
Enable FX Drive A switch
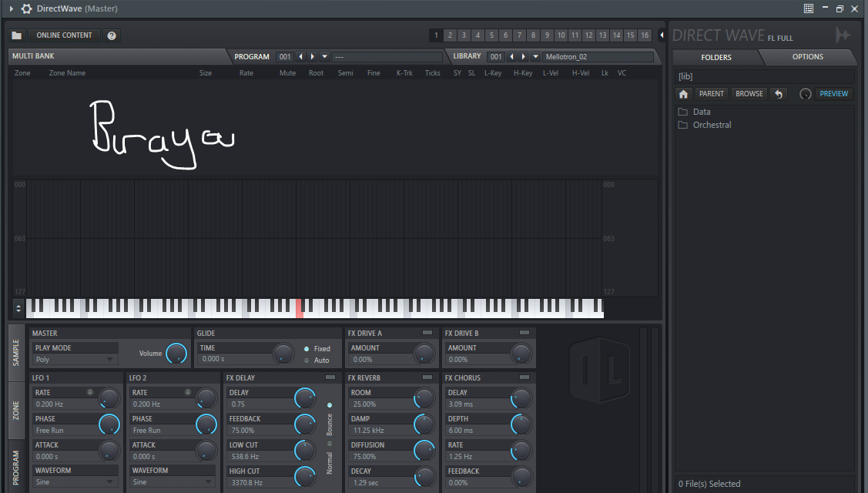pyautogui.click(x=427, y=333)
